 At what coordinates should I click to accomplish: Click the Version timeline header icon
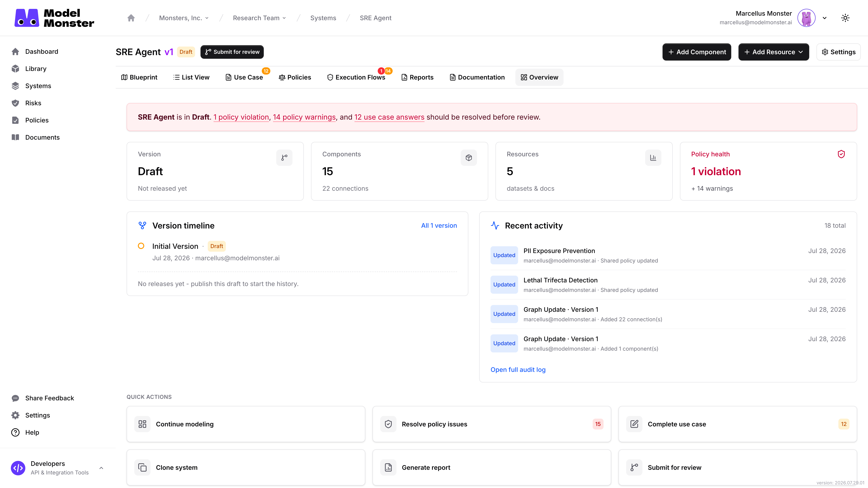[143, 226]
